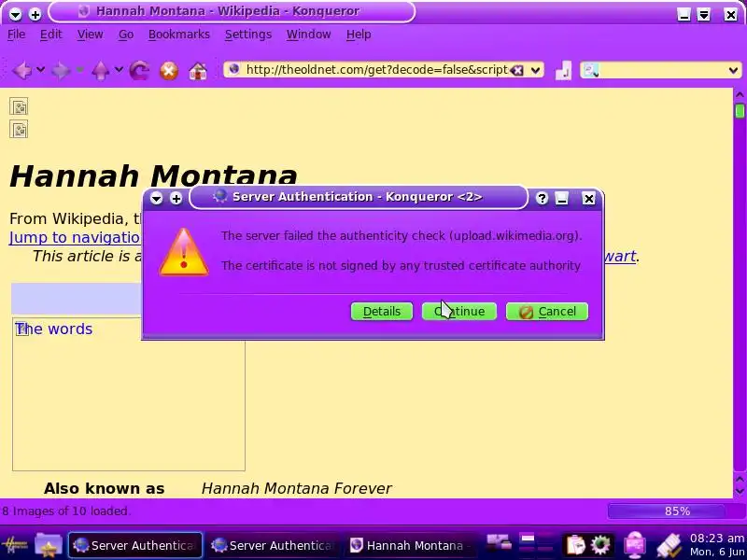Click the search provider icon in search box

click(591, 71)
